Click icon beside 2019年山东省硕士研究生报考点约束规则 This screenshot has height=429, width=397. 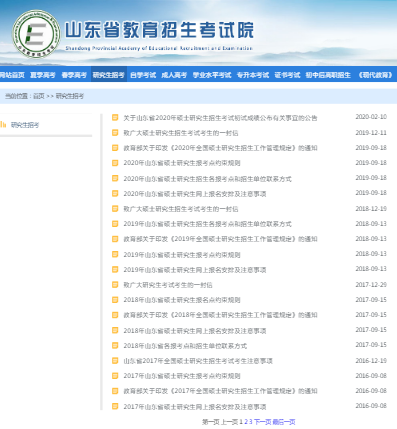tap(115, 254)
